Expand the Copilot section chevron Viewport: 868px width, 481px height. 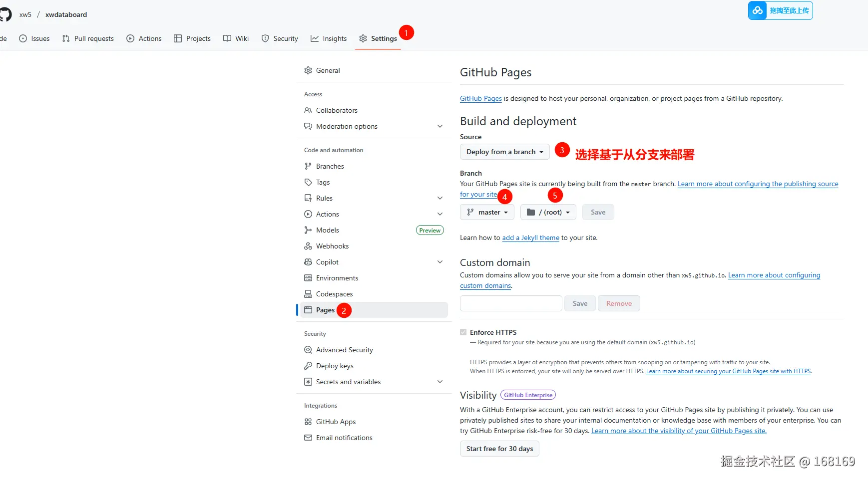pos(440,262)
